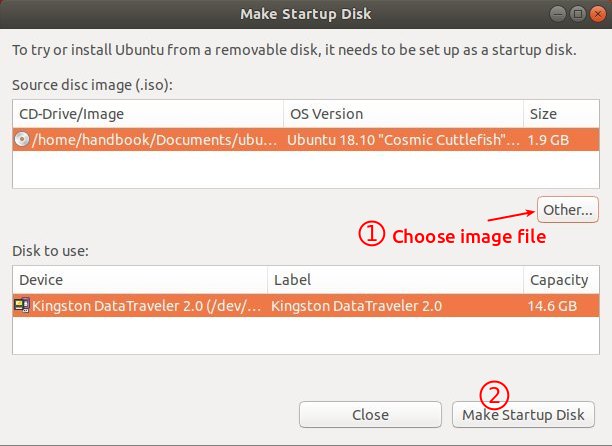Click the 14.6 GB capacity cell
The width and height of the screenshot is (612, 446).
(552, 306)
